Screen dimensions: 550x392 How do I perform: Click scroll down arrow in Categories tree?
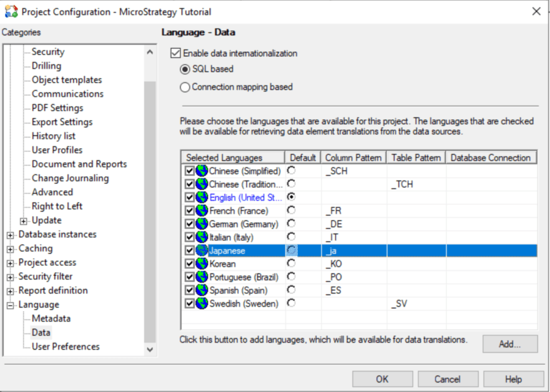tap(150, 349)
